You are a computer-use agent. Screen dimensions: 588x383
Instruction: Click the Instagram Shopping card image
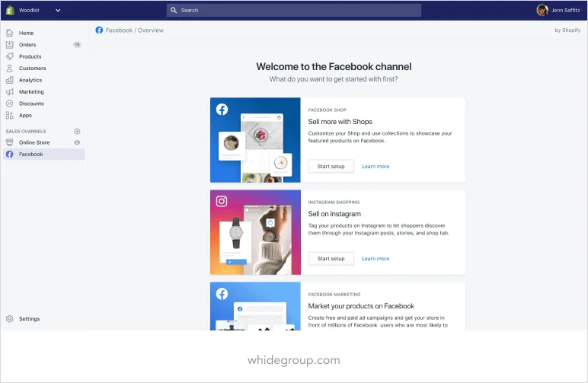pyautogui.click(x=255, y=232)
